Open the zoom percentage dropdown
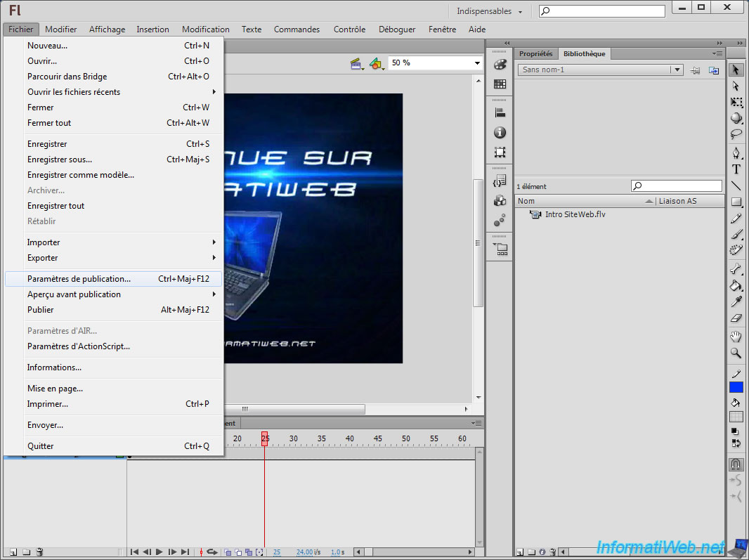 (x=478, y=63)
